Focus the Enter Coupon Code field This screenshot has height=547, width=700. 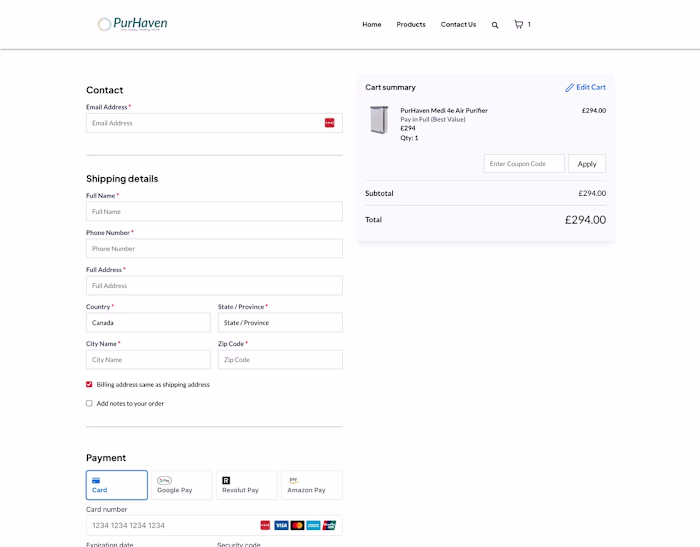(x=524, y=164)
